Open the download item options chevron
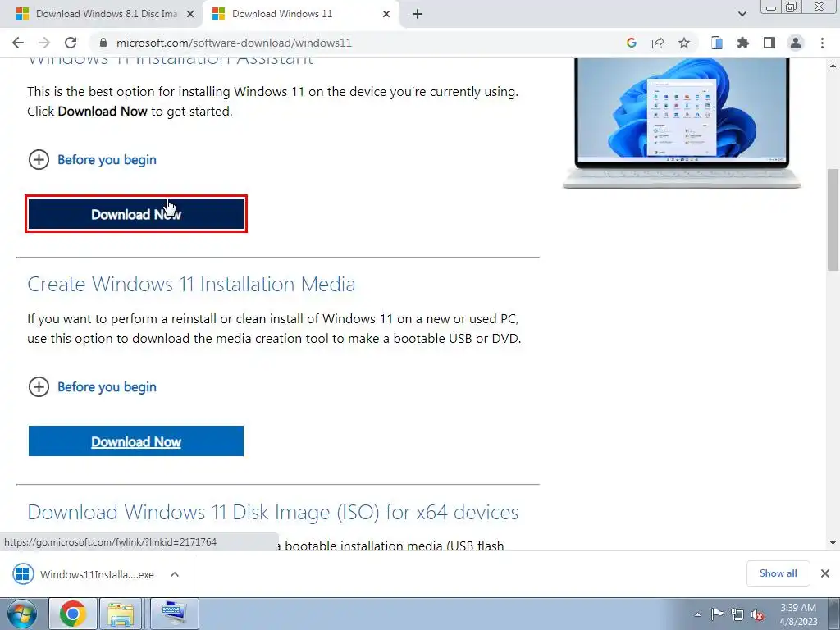Viewport: 840px width, 630px height. pyautogui.click(x=175, y=574)
